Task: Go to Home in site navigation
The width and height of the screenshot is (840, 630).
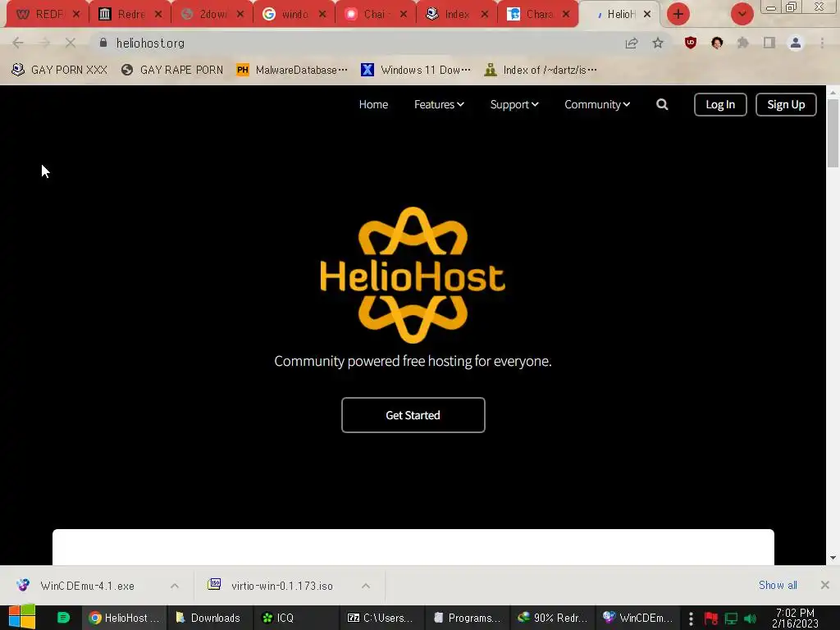Action: point(373,104)
